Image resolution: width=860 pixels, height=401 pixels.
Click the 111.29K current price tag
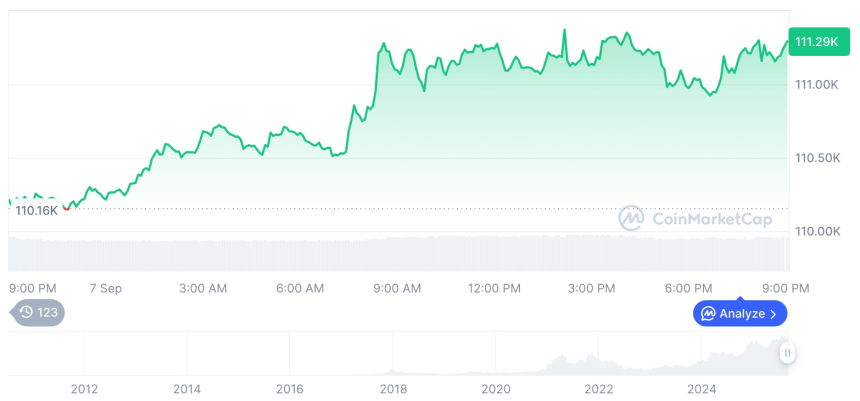[816, 41]
